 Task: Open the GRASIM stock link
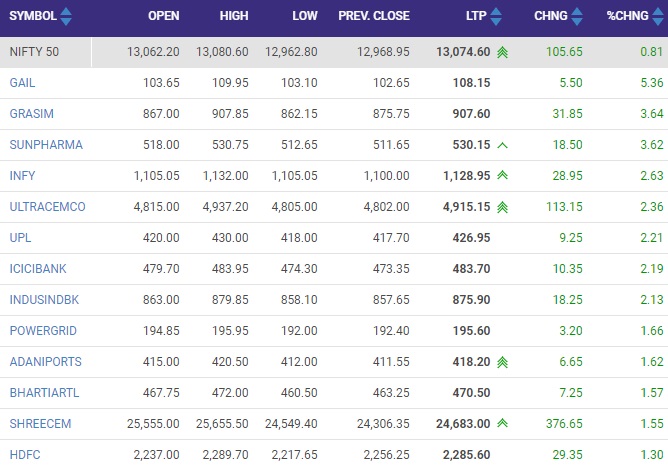tap(32, 114)
